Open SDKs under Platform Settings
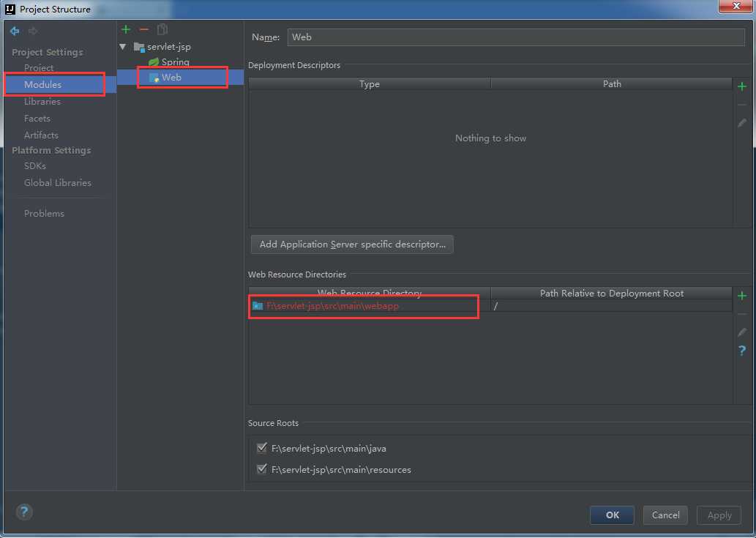The width and height of the screenshot is (756, 538). coord(34,165)
